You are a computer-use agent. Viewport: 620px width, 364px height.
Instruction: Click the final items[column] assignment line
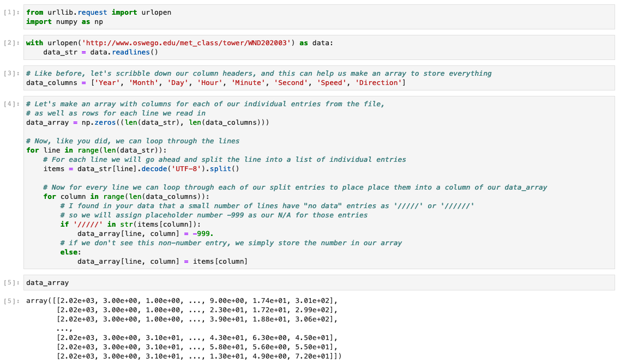162,262
